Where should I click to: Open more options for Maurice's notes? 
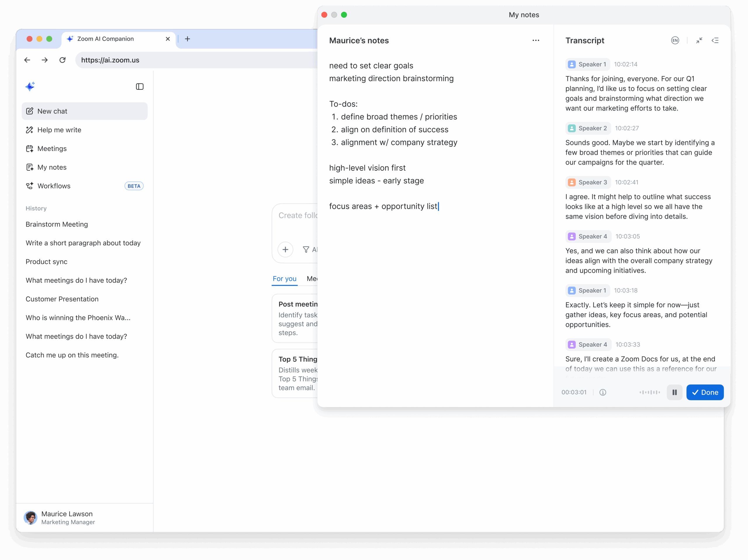[536, 41]
